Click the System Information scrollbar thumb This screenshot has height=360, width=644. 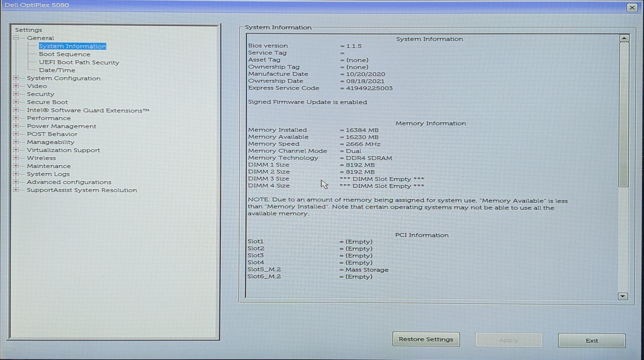click(x=624, y=114)
